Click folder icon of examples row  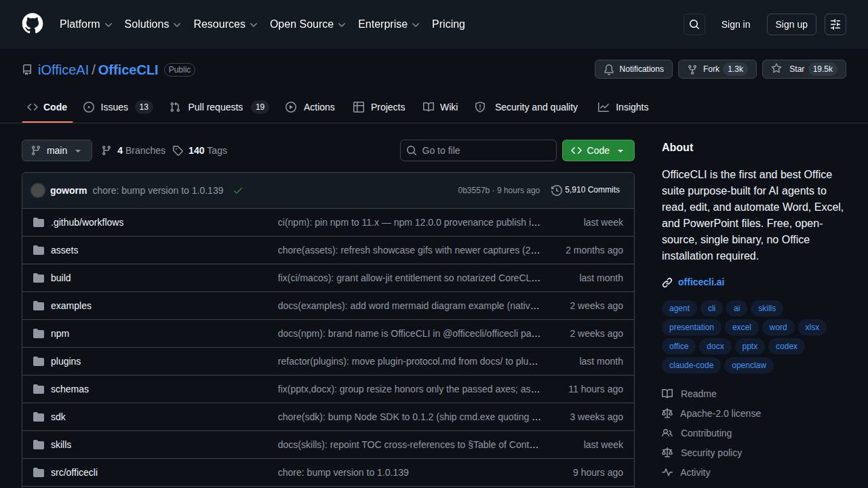39,306
